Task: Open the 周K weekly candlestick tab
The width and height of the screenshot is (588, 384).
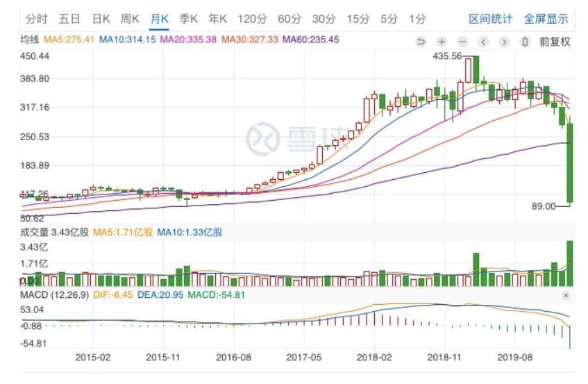Action: pos(130,19)
